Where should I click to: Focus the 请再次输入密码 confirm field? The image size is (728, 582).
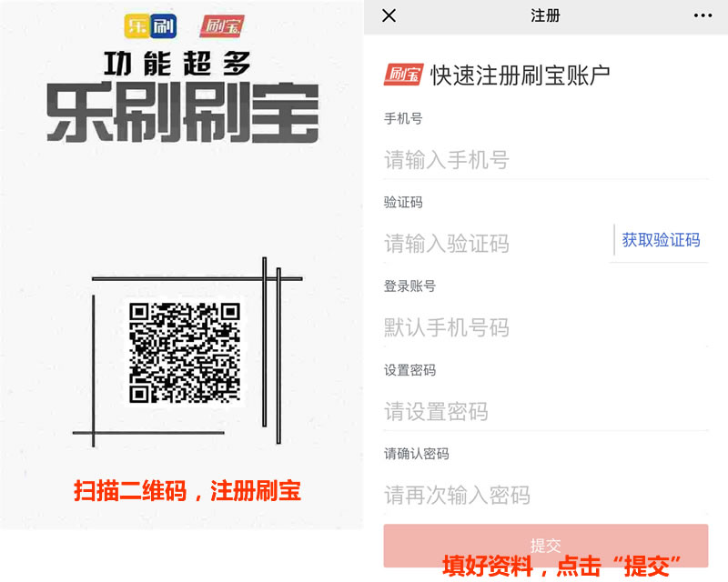coord(546,496)
